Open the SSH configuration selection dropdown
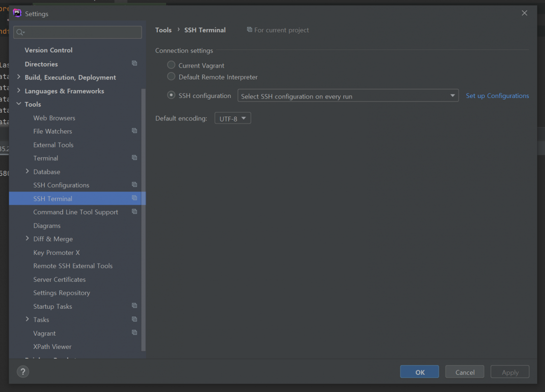 pyautogui.click(x=348, y=96)
